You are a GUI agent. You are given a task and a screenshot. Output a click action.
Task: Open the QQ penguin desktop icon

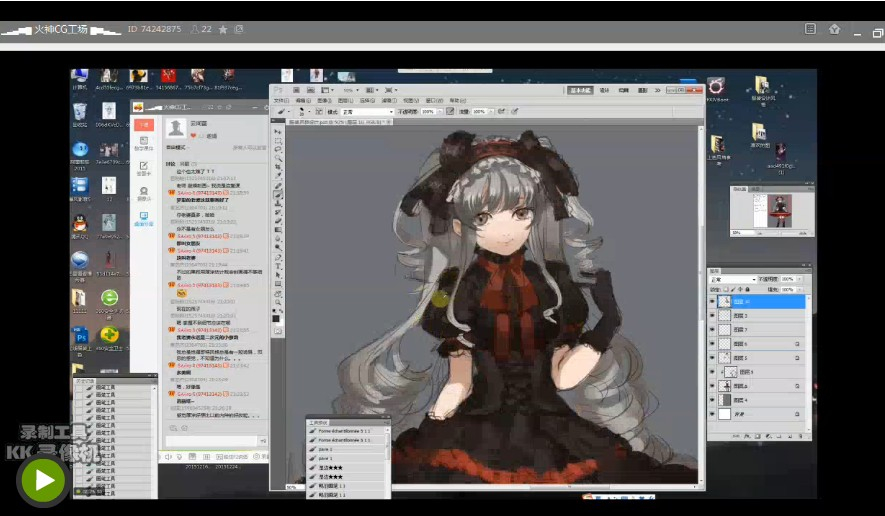[80, 223]
